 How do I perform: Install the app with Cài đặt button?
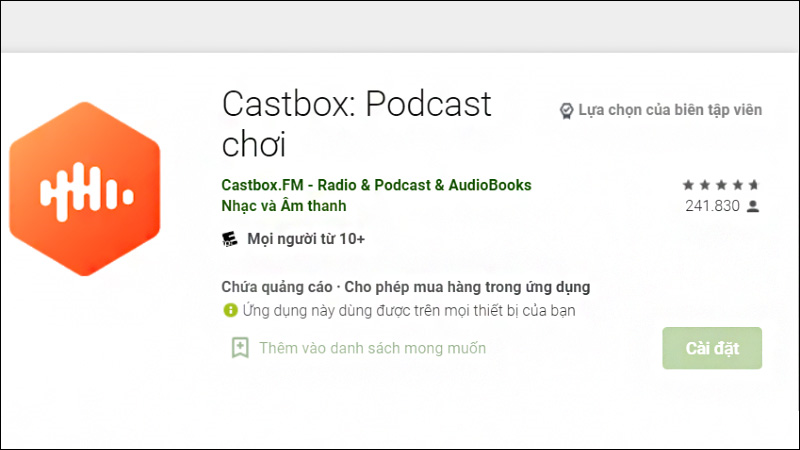coord(712,348)
